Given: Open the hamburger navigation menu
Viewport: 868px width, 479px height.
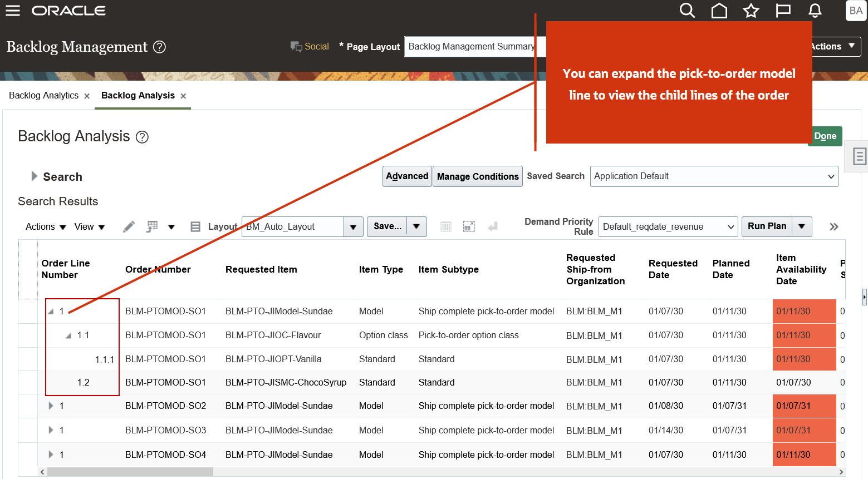Looking at the screenshot, I should coord(13,11).
